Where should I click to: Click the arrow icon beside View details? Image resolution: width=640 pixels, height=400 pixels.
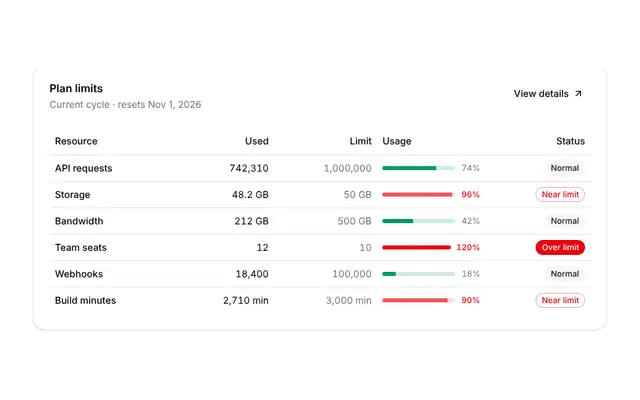578,94
